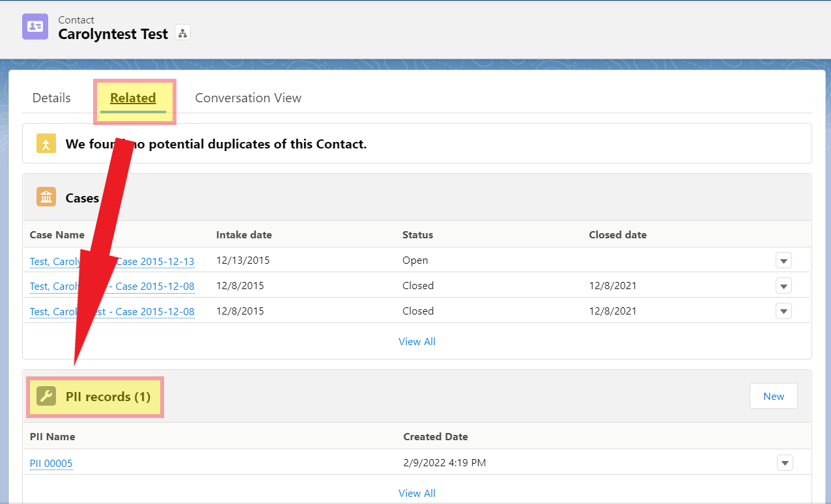
Task: Open the Conversation View tab
Action: 248,98
